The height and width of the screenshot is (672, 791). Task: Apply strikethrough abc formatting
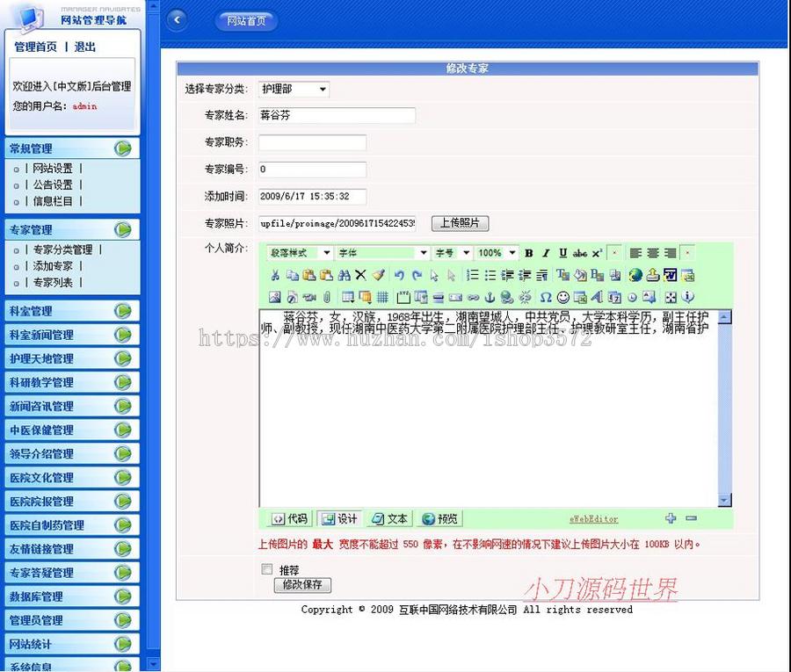click(580, 253)
